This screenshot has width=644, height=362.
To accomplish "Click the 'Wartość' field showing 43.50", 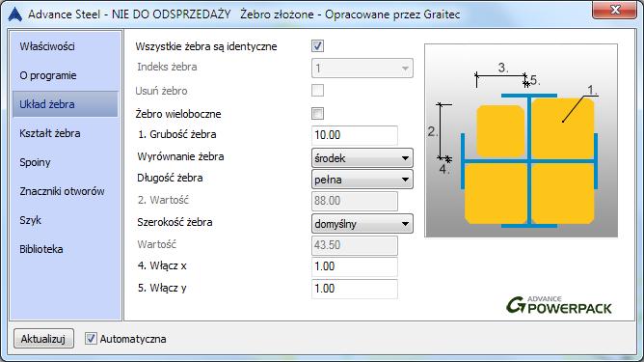I will [x=355, y=245].
